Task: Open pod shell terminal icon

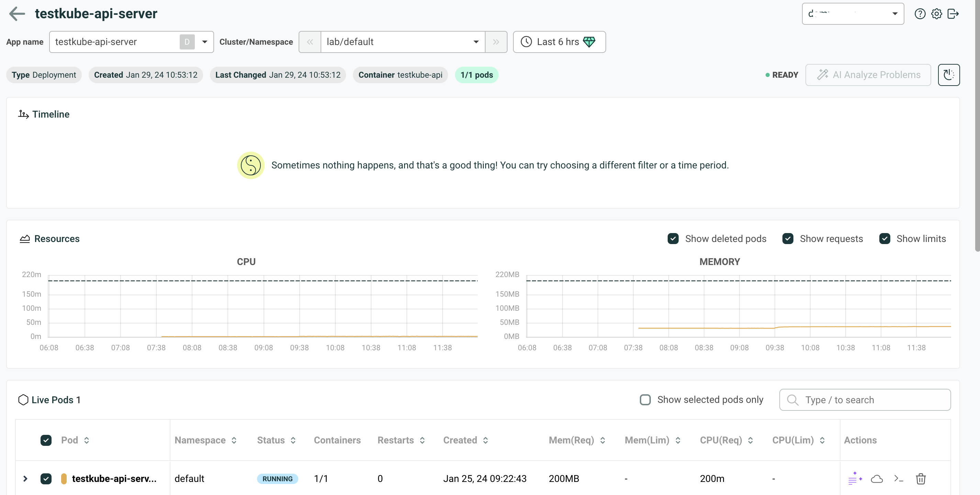Action: tap(898, 478)
